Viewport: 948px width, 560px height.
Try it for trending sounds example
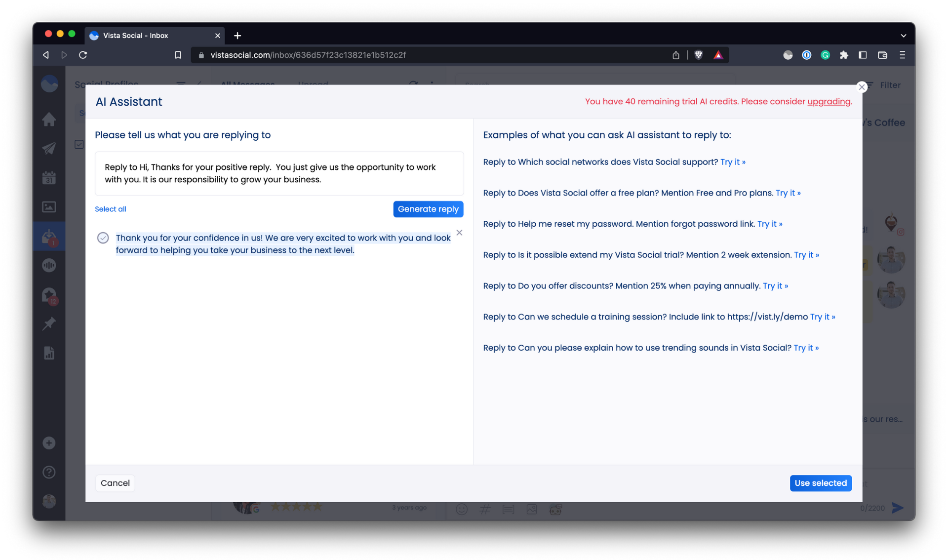(806, 348)
